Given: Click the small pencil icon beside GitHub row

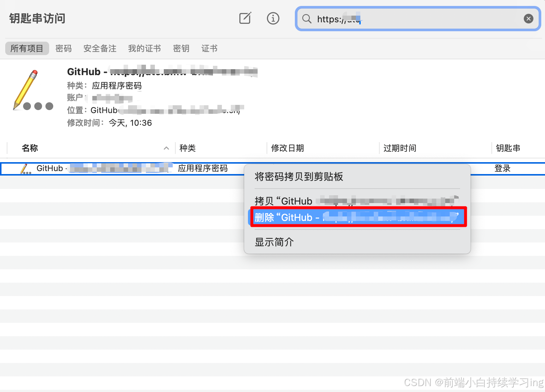Looking at the screenshot, I should tap(25, 168).
